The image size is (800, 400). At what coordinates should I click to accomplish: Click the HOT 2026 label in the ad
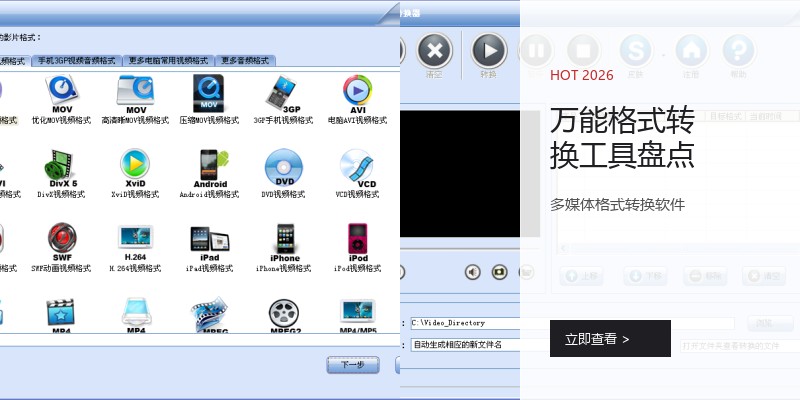click(x=582, y=76)
